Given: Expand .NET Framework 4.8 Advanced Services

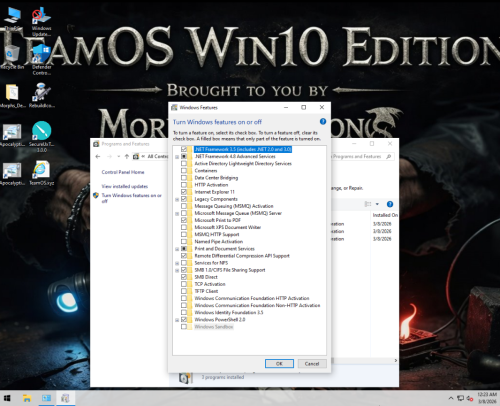Looking at the screenshot, I should (177, 157).
